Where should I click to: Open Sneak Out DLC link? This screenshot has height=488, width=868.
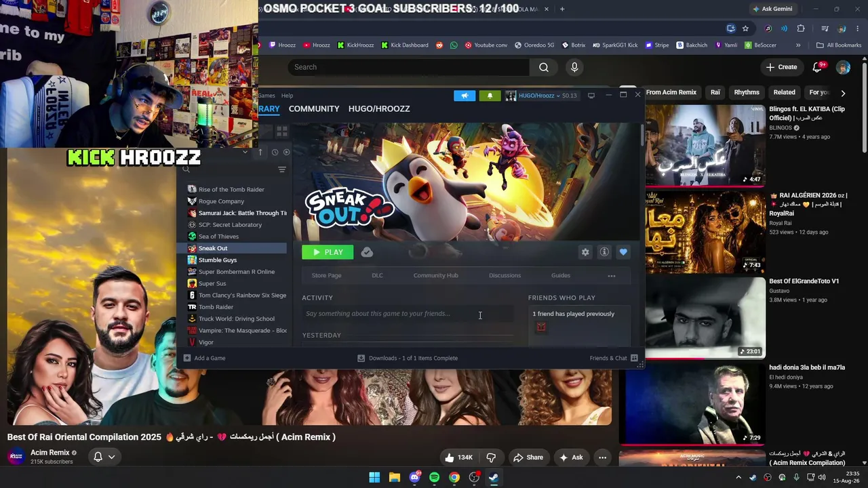[377, 275]
